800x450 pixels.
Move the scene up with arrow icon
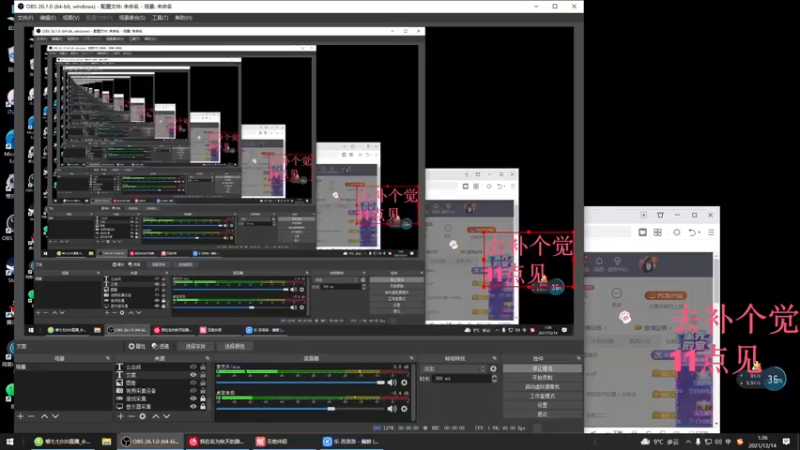(x=44, y=416)
